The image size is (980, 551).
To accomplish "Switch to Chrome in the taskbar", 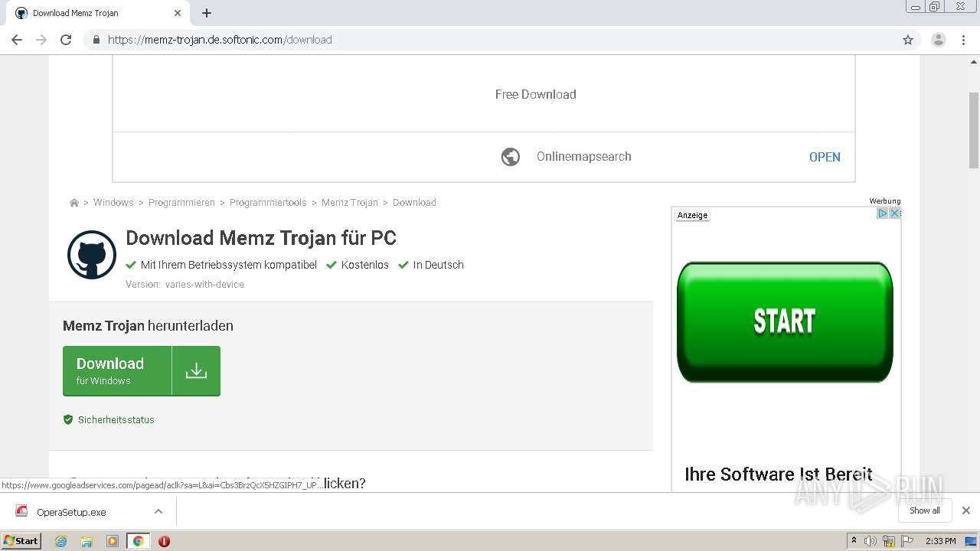I will pos(138,541).
